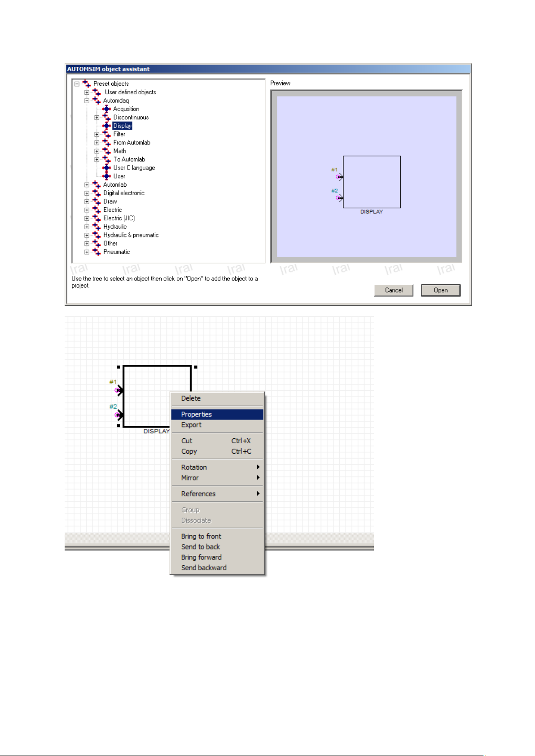The height and width of the screenshot is (756, 535).
Task: Select the User C language label
Action: [x=134, y=168]
